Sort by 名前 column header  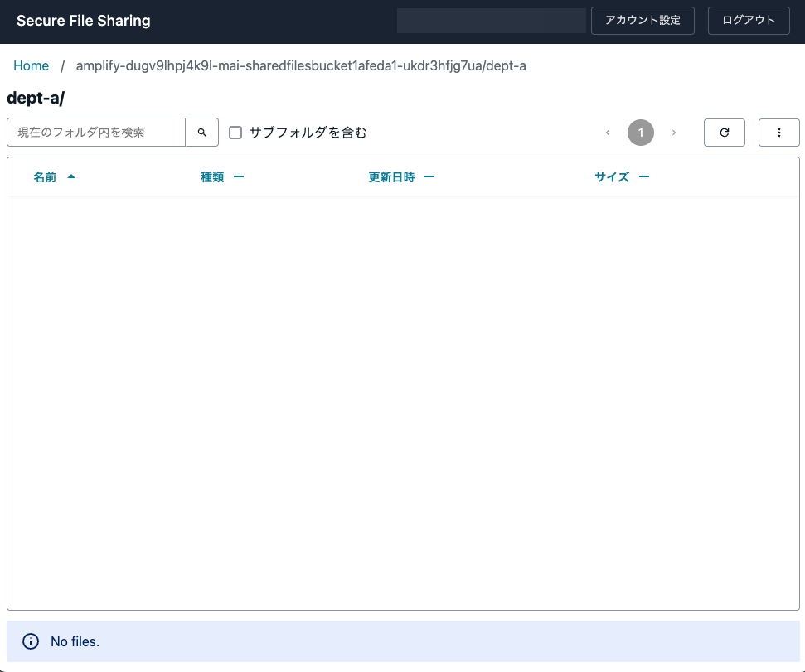(x=45, y=177)
